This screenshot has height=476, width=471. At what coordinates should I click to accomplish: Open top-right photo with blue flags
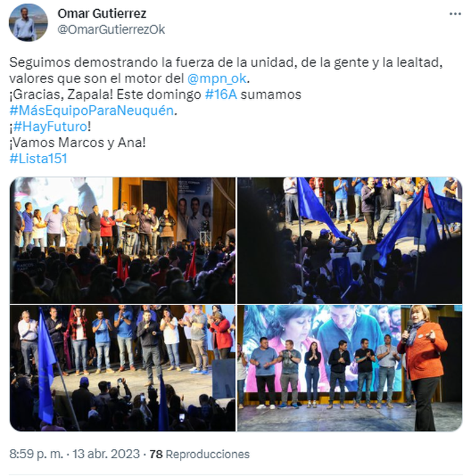pyautogui.click(x=350, y=240)
